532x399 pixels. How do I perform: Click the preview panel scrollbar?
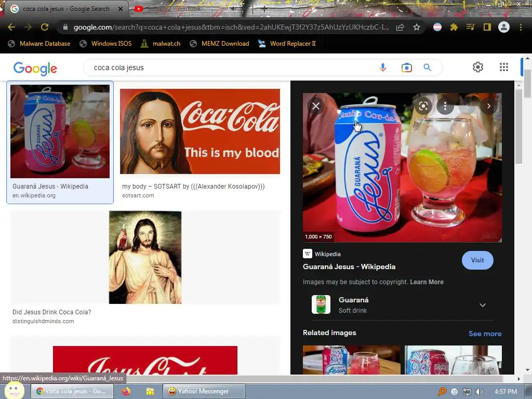[518, 126]
